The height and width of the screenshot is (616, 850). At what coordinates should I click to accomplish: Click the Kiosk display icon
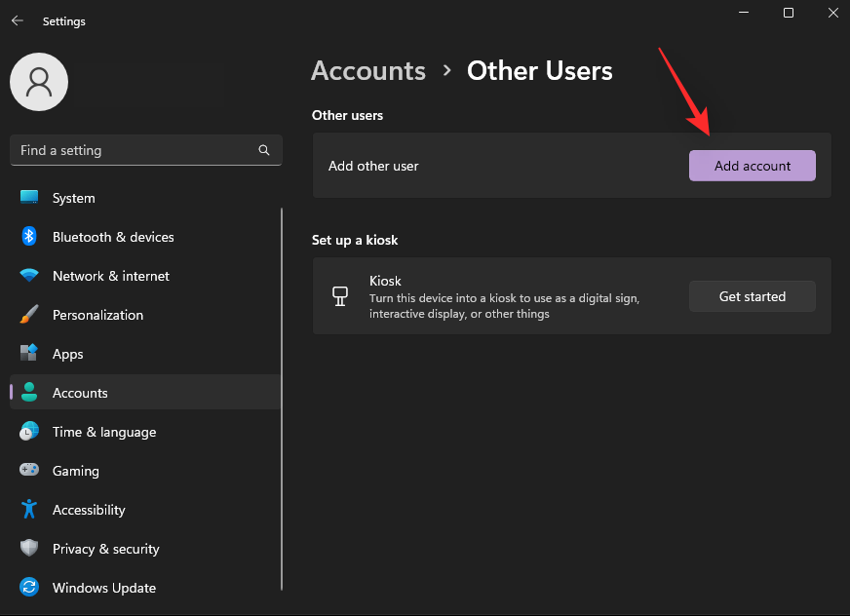pyautogui.click(x=340, y=294)
